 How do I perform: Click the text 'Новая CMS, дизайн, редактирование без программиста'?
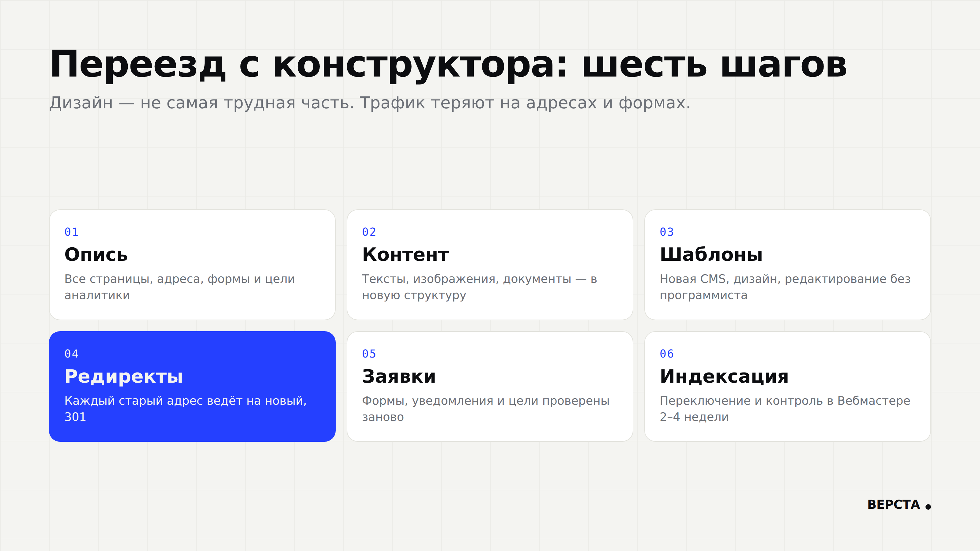tap(785, 287)
